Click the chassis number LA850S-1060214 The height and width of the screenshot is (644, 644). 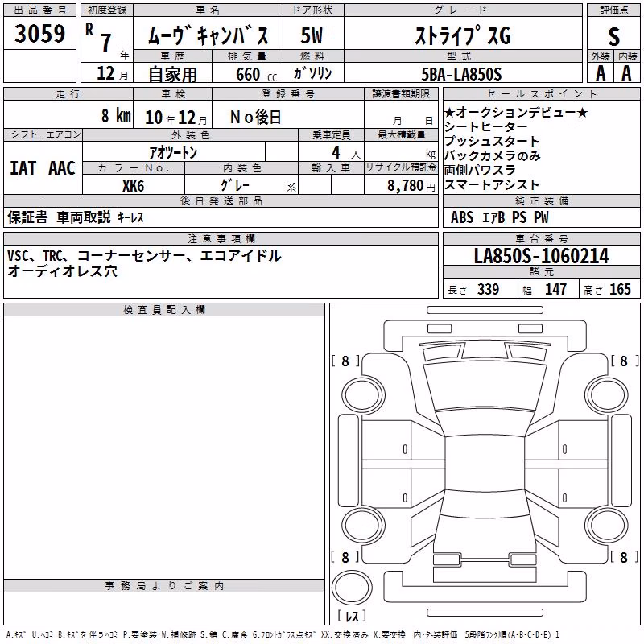coord(541,256)
